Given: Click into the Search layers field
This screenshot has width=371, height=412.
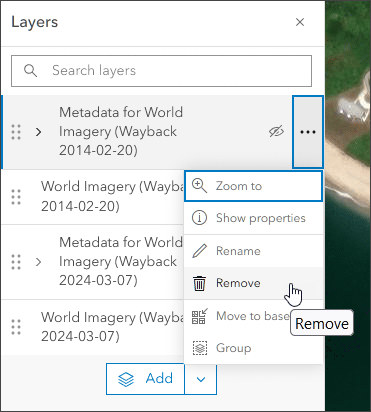Looking at the screenshot, I should click(162, 71).
